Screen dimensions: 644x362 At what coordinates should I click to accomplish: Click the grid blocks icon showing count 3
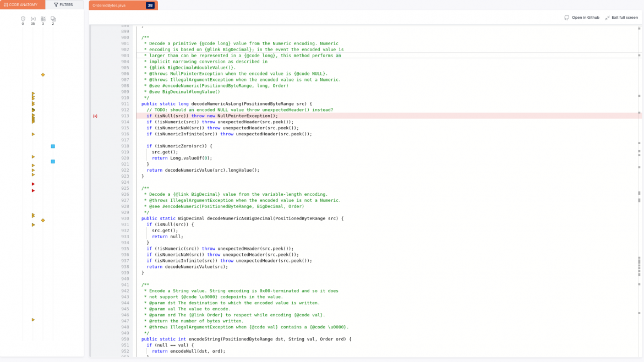[x=43, y=19]
